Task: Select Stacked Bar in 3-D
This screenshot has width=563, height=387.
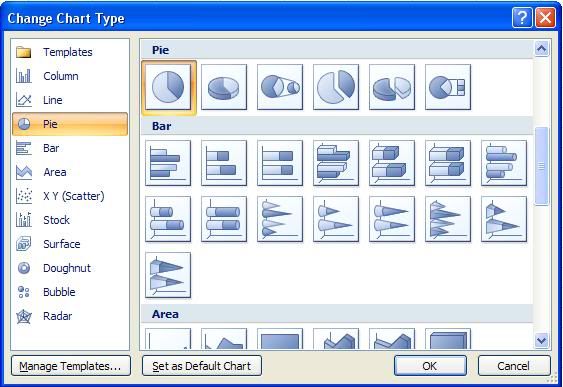Action: click(x=392, y=163)
